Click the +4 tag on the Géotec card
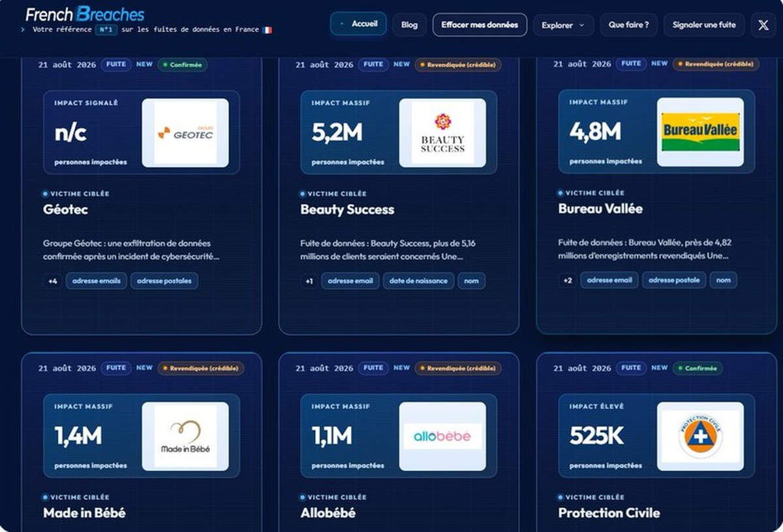The height and width of the screenshot is (532, 783). [53, 281]
